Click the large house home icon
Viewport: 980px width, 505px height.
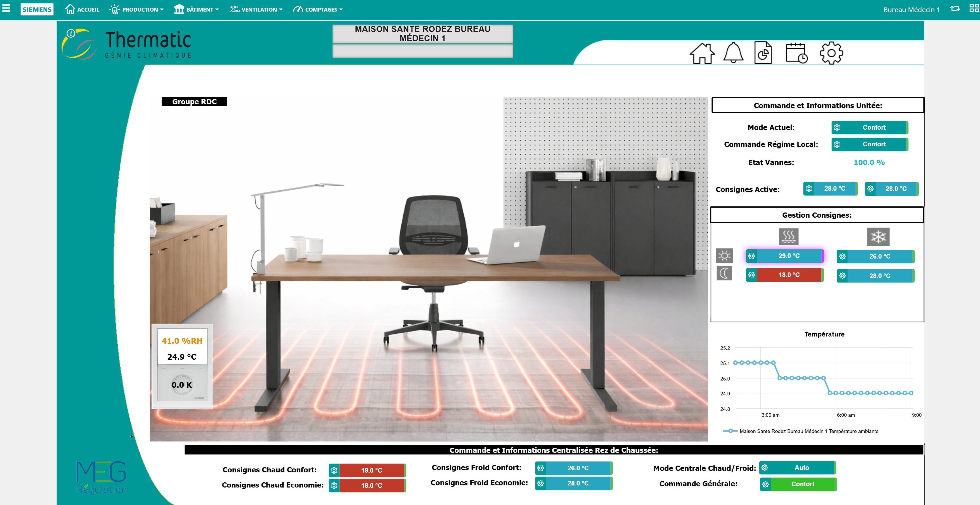[x=702, y=53]
